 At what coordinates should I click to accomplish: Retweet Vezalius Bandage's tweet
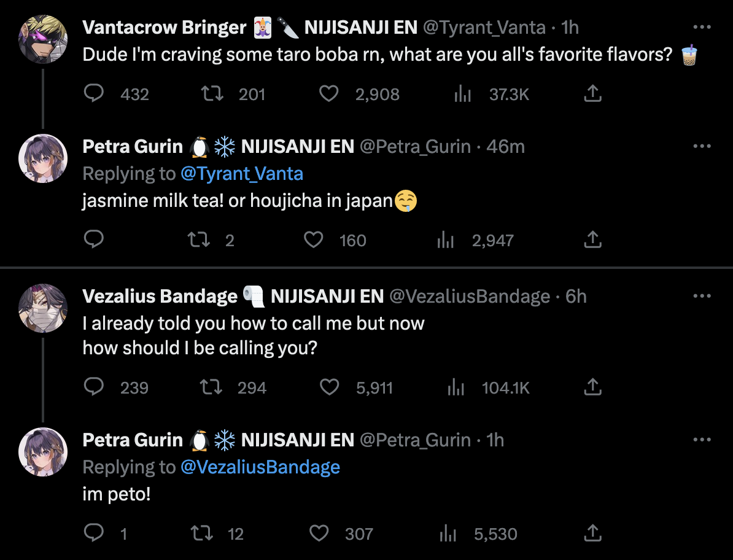click(212, 387)
